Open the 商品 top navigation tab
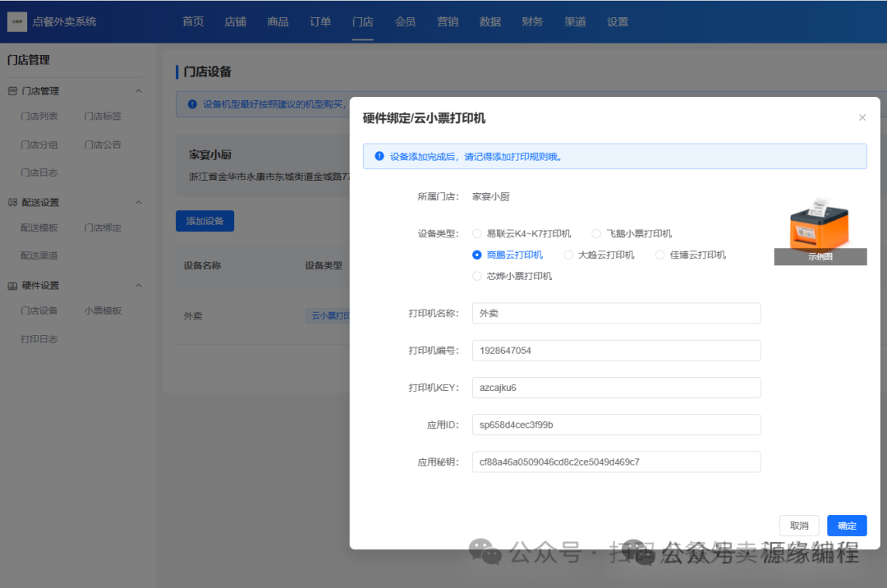The height and width of the screenshot is (588, 887). [x=278, y=21]
